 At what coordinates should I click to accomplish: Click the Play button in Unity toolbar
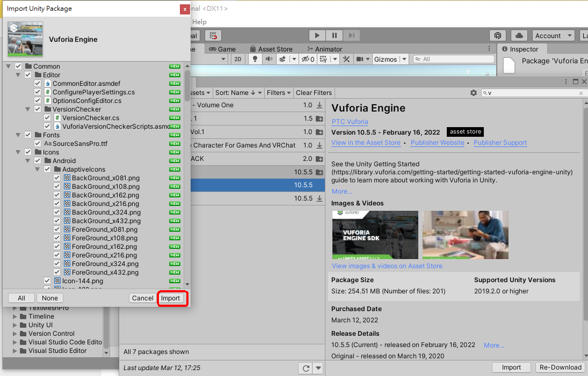[317, 35]
